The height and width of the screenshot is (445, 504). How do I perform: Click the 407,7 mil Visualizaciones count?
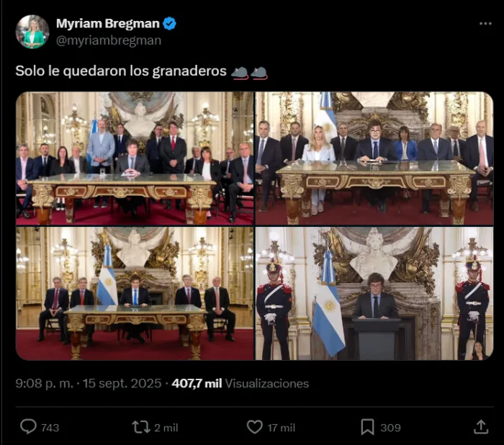(240, 383)
